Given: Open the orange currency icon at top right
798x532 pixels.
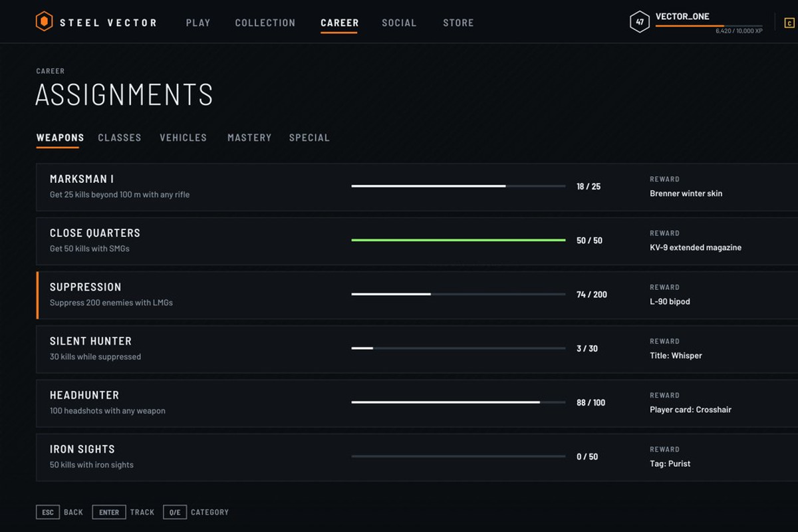Looking at the screenshot, I should tap(789, 23).
